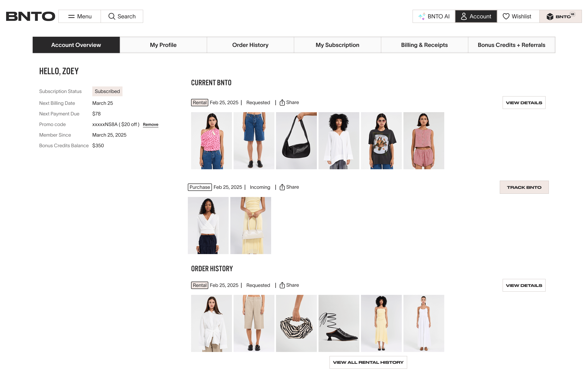Open the white tie-front shirt thumbnail
588x385 pixels.
click(x=212, y=323)
